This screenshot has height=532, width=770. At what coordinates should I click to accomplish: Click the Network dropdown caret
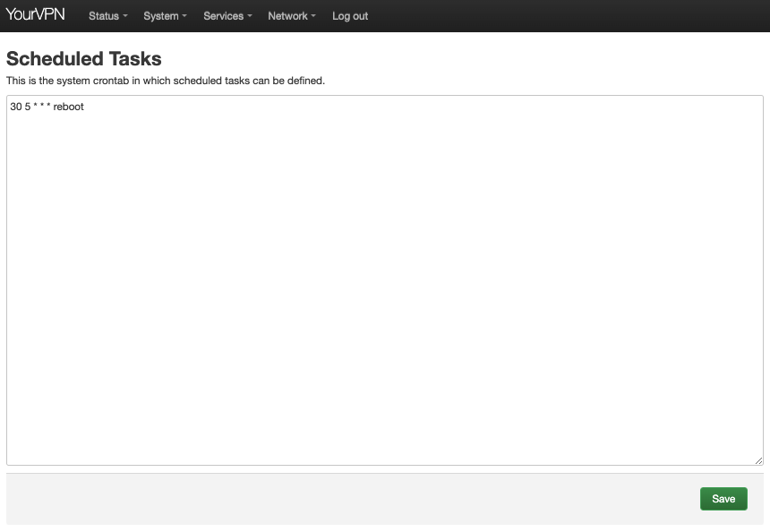[313, 17]
